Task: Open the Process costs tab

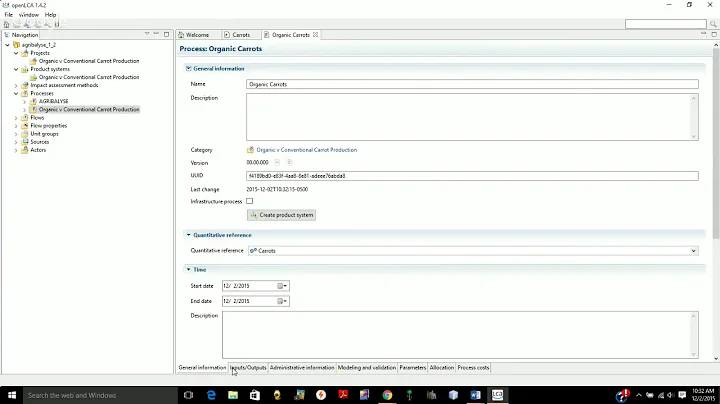Action: click(473, 368)
